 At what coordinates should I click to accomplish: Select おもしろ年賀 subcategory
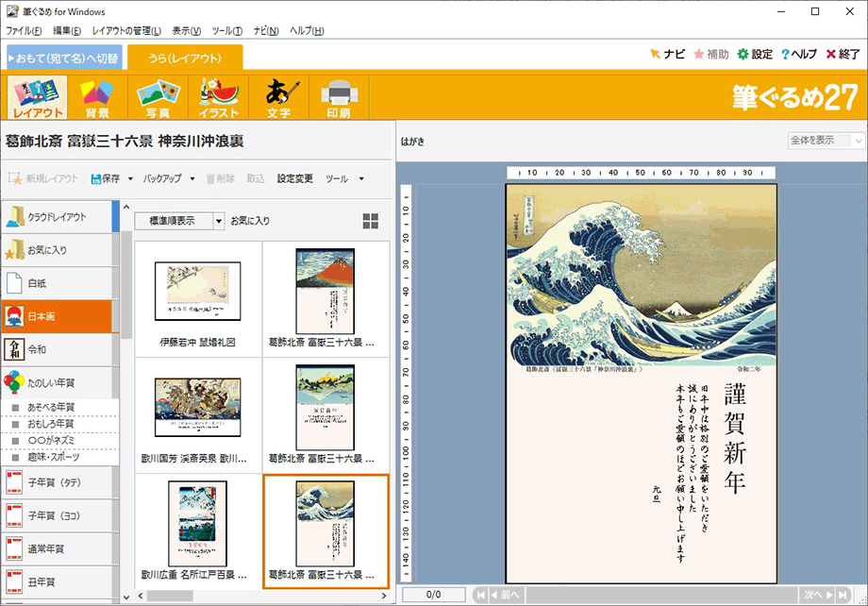(59, 424)
